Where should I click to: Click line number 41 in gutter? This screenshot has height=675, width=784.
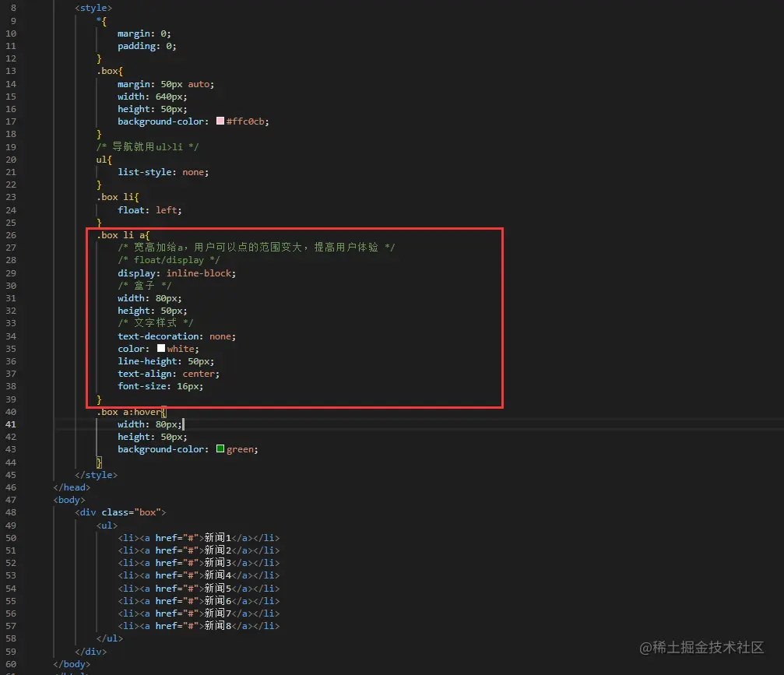11,424
